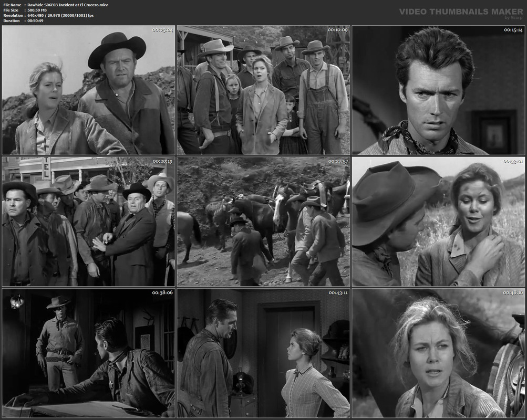Screen dimensions: 527x420
Task: Select the file name text 'Rawhide S06E03 Incident at El Crucero.mkv'
Action: (x=68, y=5)
